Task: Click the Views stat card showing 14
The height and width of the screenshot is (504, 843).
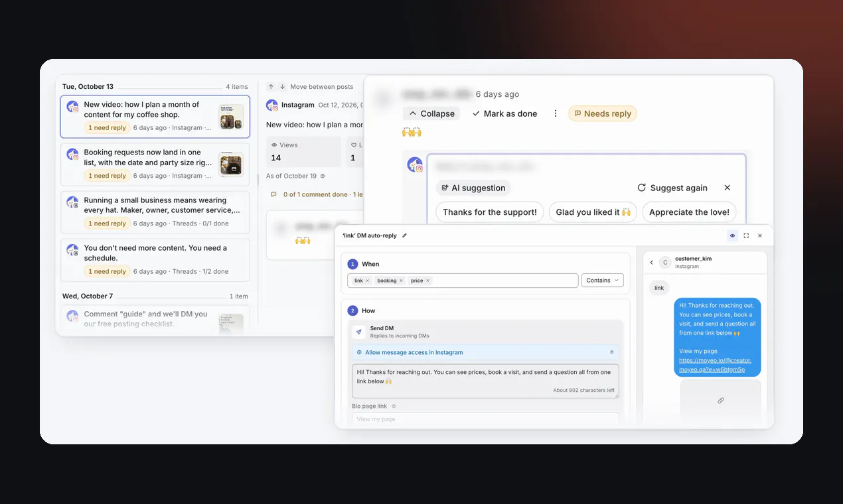Action: pos(303,152)
